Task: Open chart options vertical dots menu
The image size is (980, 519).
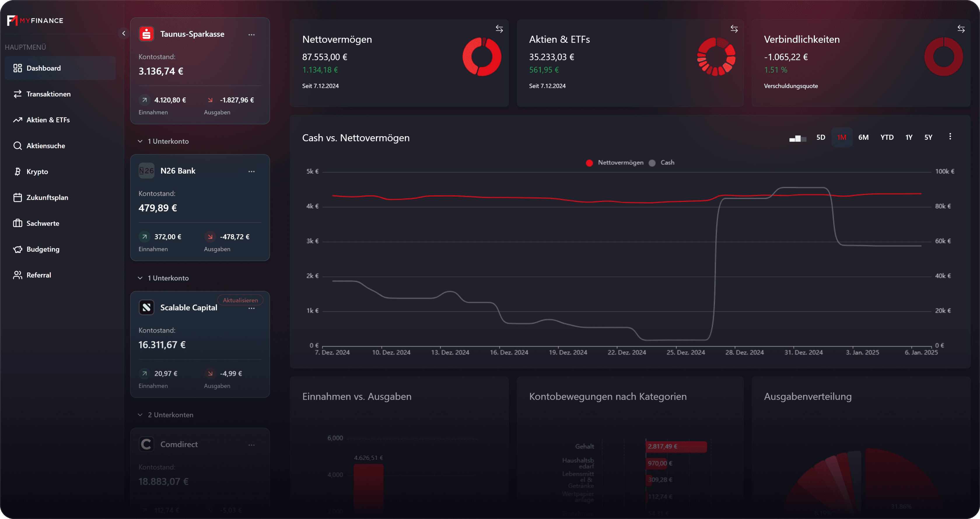Action: click(950, 136)
